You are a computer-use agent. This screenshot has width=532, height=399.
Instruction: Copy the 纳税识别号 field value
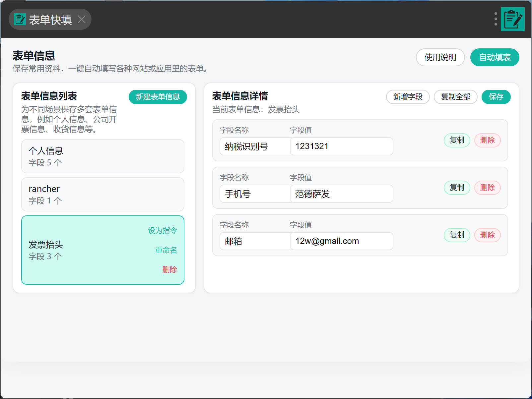[x=457, y=140]
